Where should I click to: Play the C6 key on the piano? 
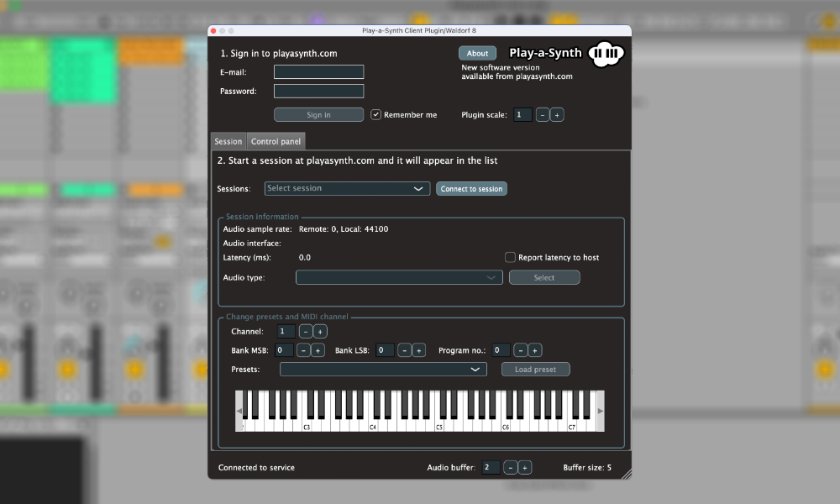[507, 426]
